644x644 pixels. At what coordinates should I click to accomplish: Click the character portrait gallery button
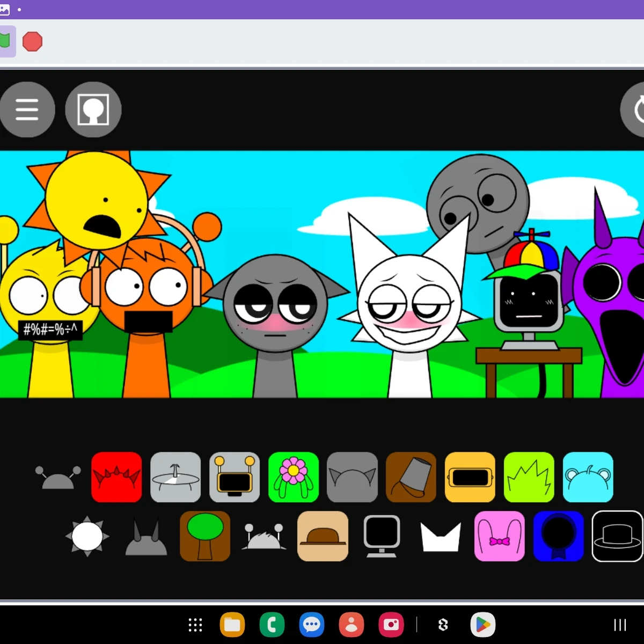(x=93, y=109)
